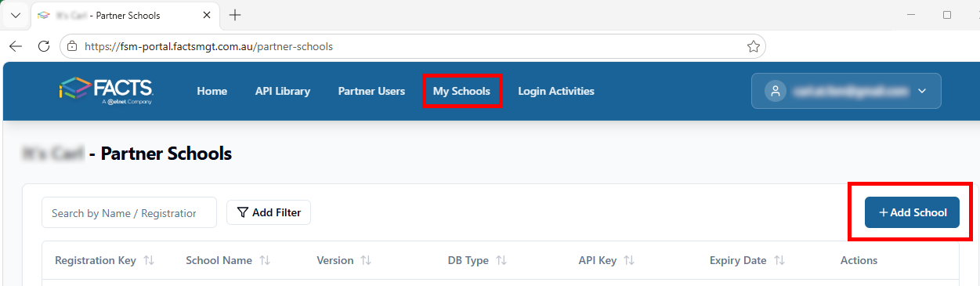The height and width of the screenshot is (286, 980).
Task: Click the Expiry Date header text
Action: point(738,260)
